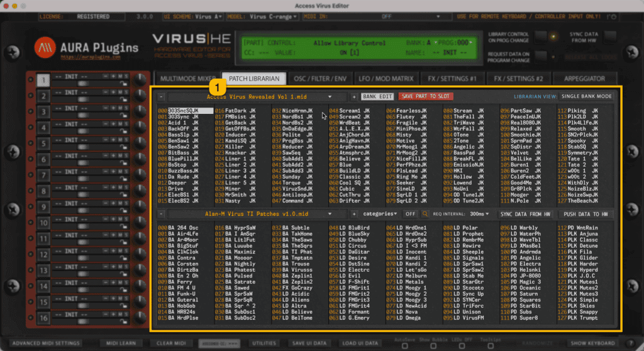Viewport: 644px width, 351px height.
Task: Select the part 2 number button
Action: click(x=43, y=96)
